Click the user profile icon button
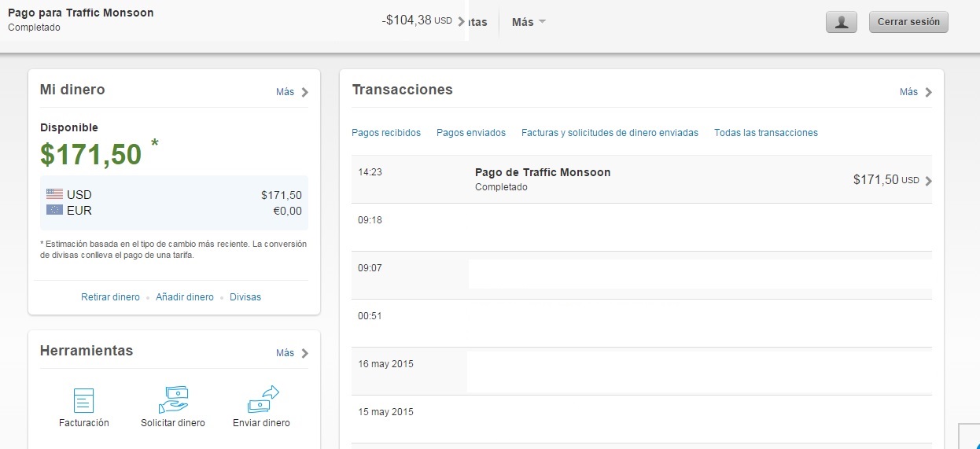Image resolution: width=980 pixels, height=449 pixels. click(x=841, y=22)
